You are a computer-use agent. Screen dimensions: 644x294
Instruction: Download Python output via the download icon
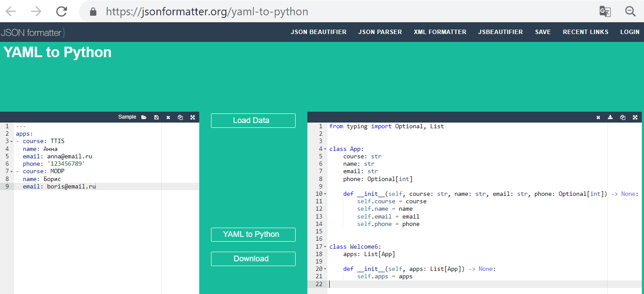[610, 117]
